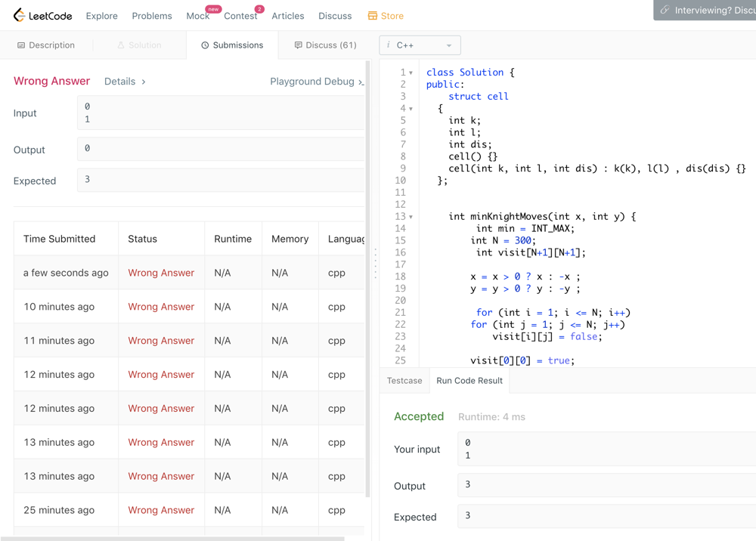Fold code at line 13 arrow
The image size is (756, 541).
pos(411,218)
